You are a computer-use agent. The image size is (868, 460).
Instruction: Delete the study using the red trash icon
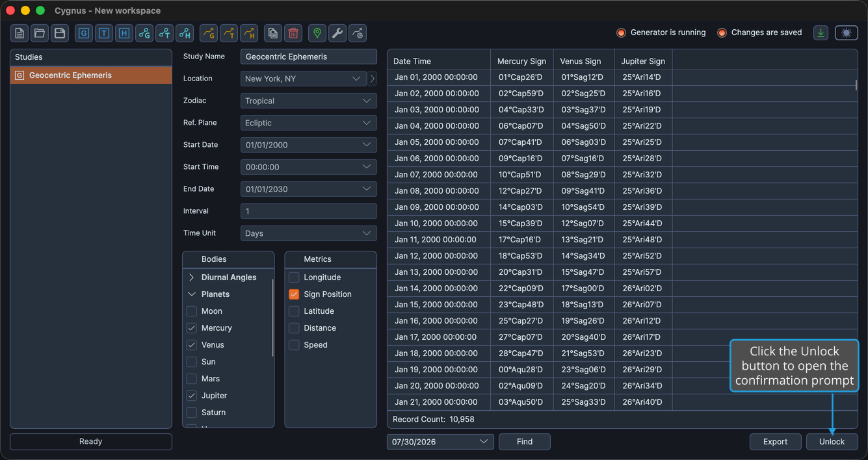(293, 33)
